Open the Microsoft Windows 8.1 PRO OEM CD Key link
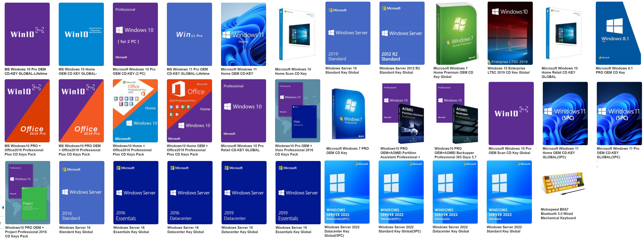This screenshot has height=244, width=644. click(614, 70)
